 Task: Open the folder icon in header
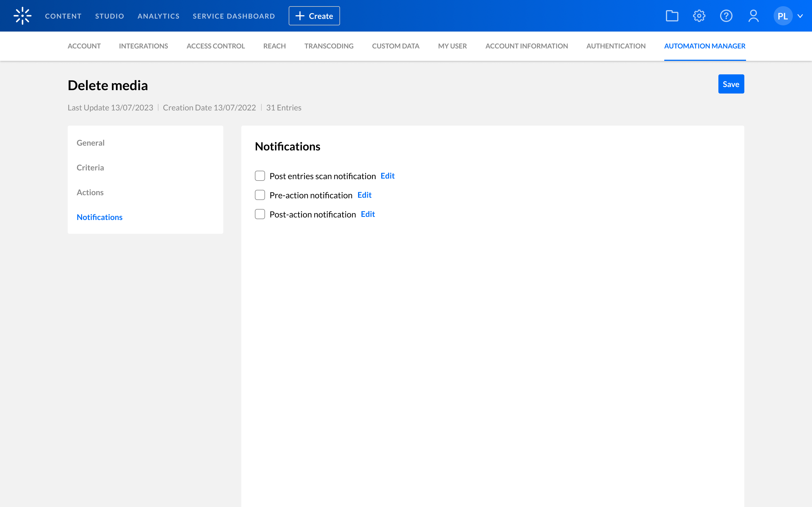tap(672, 16)
